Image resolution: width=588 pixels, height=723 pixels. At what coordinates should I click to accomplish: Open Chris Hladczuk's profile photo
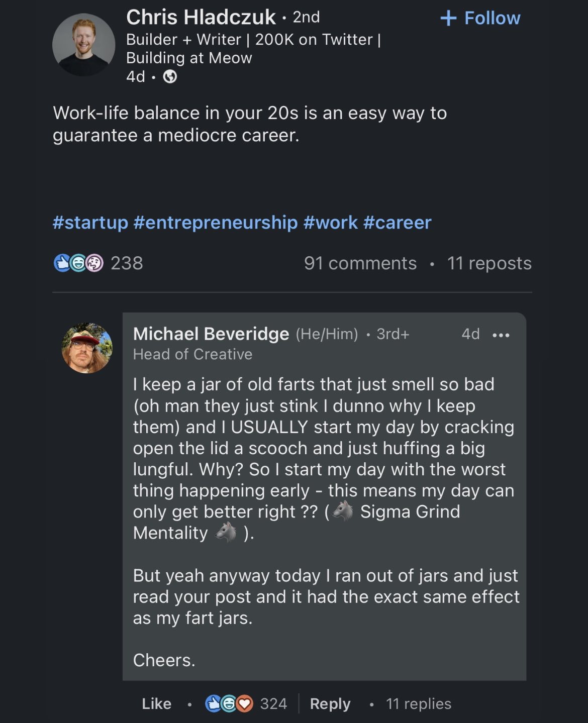click(83, 45)
